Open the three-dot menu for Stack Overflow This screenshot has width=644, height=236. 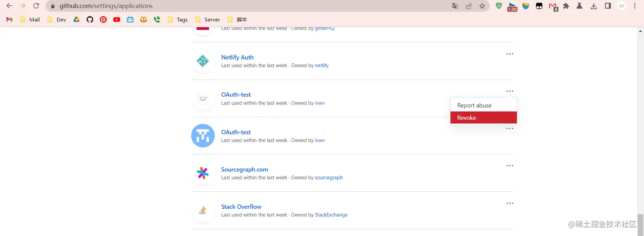click(509, 203)
